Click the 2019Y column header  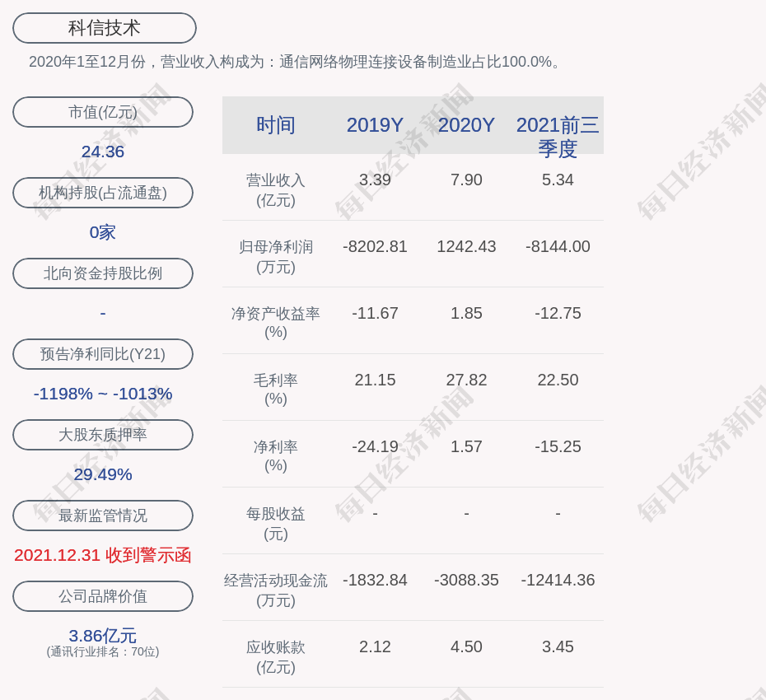[376, 125]
